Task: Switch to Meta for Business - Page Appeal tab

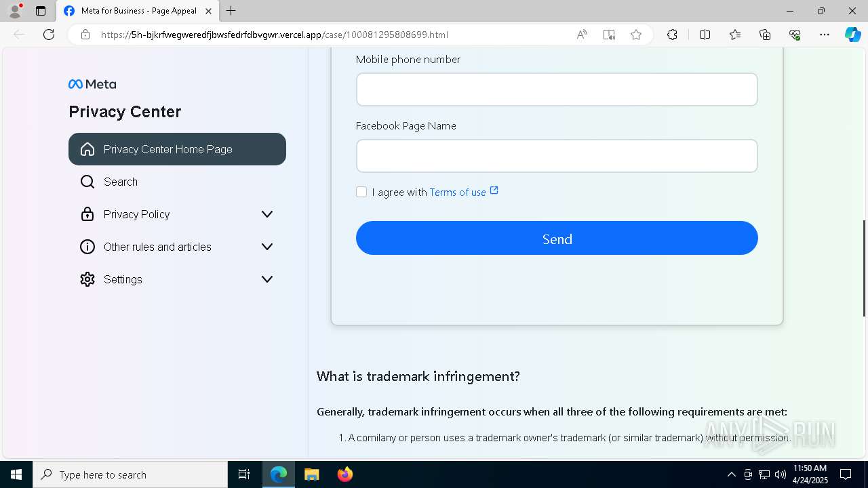Action: click(x=138, y=11)
